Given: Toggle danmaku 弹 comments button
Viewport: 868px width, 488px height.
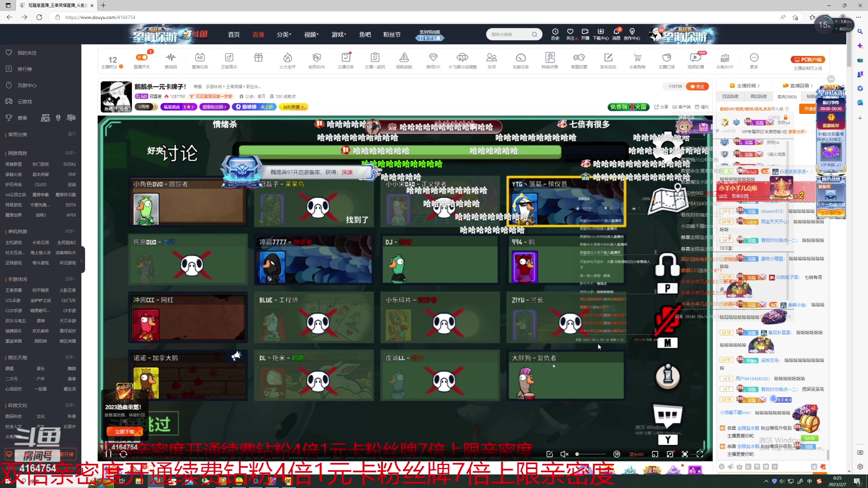Looking at the screenshot, I should pyautogui.click(x=617, y=454).
